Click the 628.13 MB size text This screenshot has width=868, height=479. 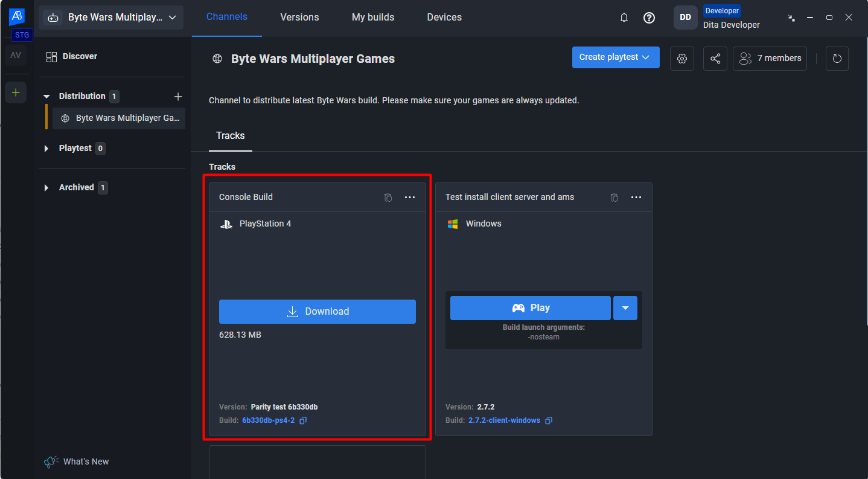pos(240,335)
